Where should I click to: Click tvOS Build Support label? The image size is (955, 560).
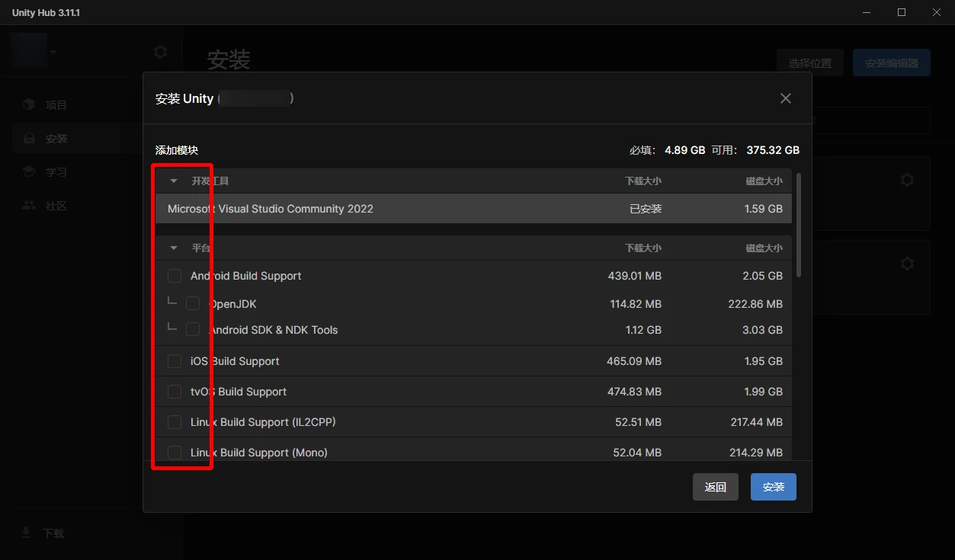239,392
